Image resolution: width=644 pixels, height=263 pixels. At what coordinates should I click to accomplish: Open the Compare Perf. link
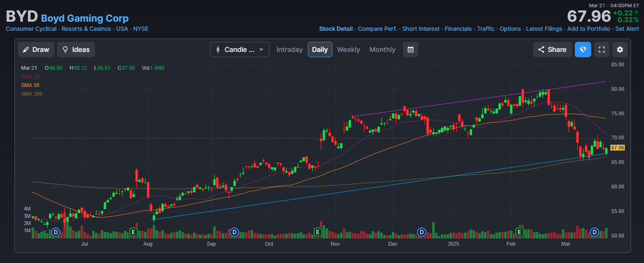[x=377, y=29]
